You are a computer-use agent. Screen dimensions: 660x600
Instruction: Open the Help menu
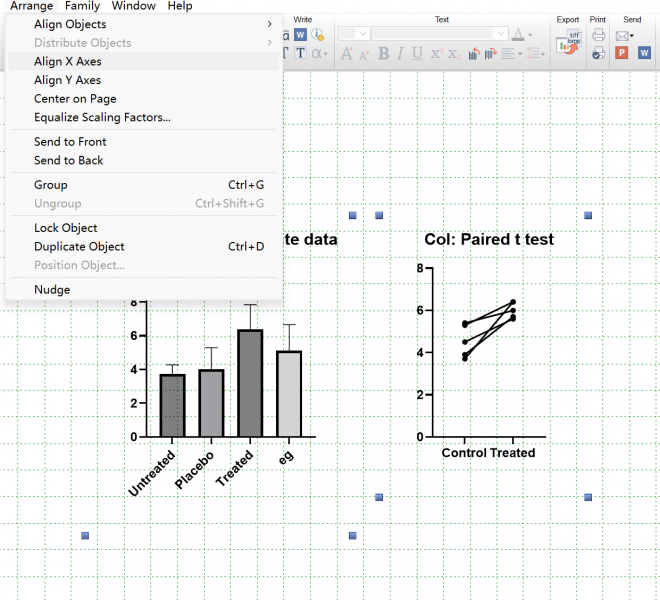[180, 6]
